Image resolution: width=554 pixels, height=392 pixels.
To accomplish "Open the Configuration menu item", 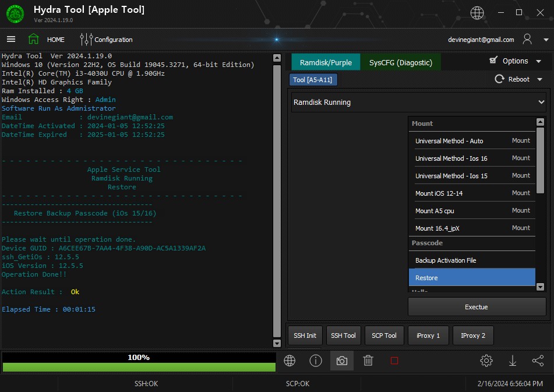I will click(114, 40).
